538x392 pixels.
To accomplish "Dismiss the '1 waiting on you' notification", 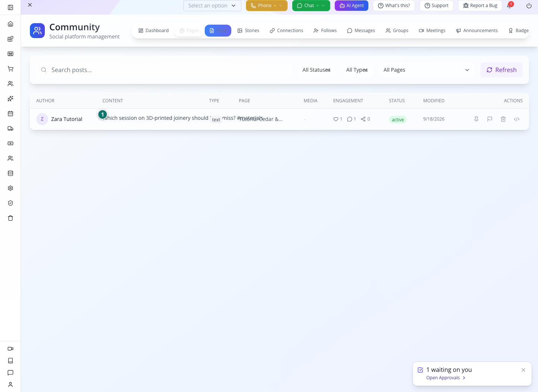I will click(x=523, y=370).
